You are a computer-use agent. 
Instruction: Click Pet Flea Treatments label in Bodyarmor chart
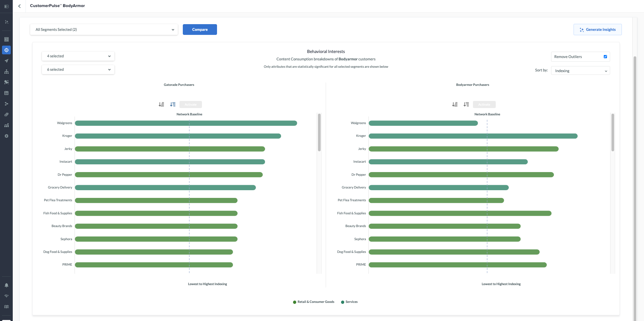pyautogui.click(x=352, y=200)
